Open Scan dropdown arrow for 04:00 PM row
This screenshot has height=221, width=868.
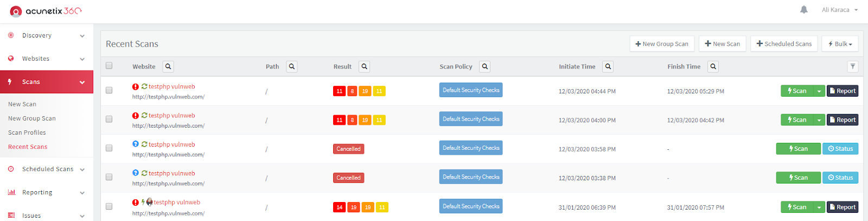click(x=819, y=120)
